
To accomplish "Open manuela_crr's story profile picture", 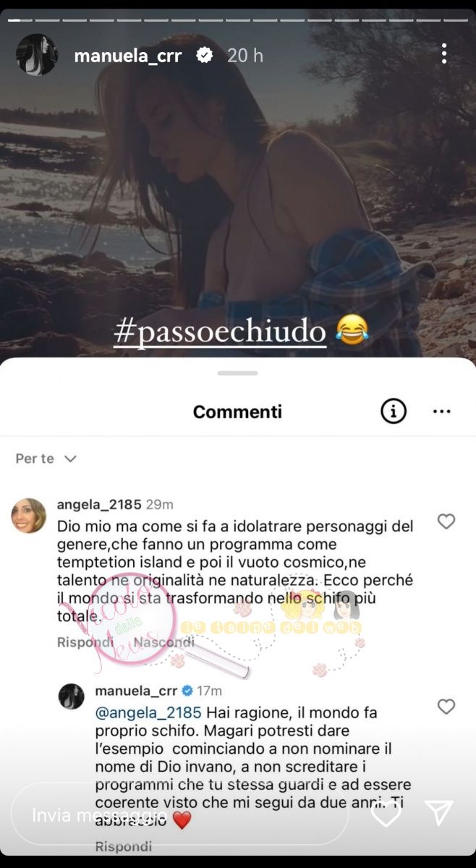I will click(37, 54).
